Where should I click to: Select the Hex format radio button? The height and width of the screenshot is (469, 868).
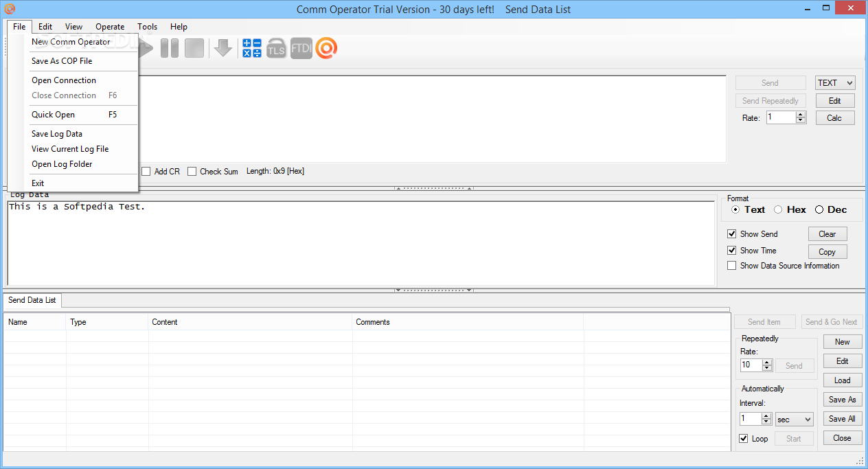(778, 209)
